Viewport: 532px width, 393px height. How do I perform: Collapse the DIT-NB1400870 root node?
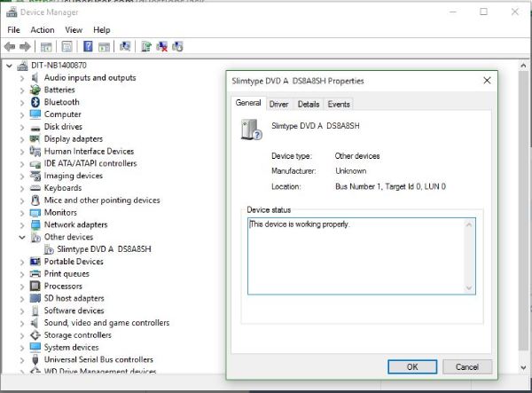point(10,66)
